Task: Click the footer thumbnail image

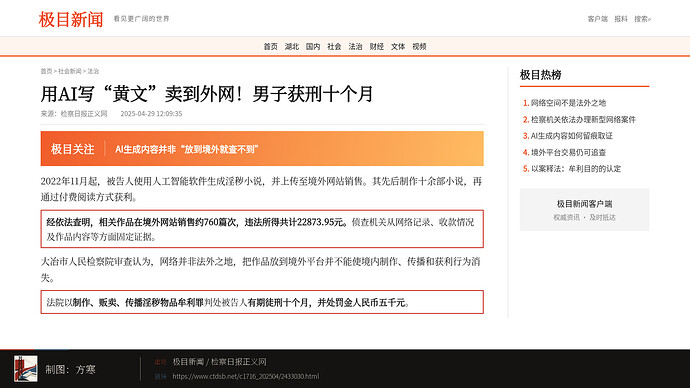Action: (26, 369)
